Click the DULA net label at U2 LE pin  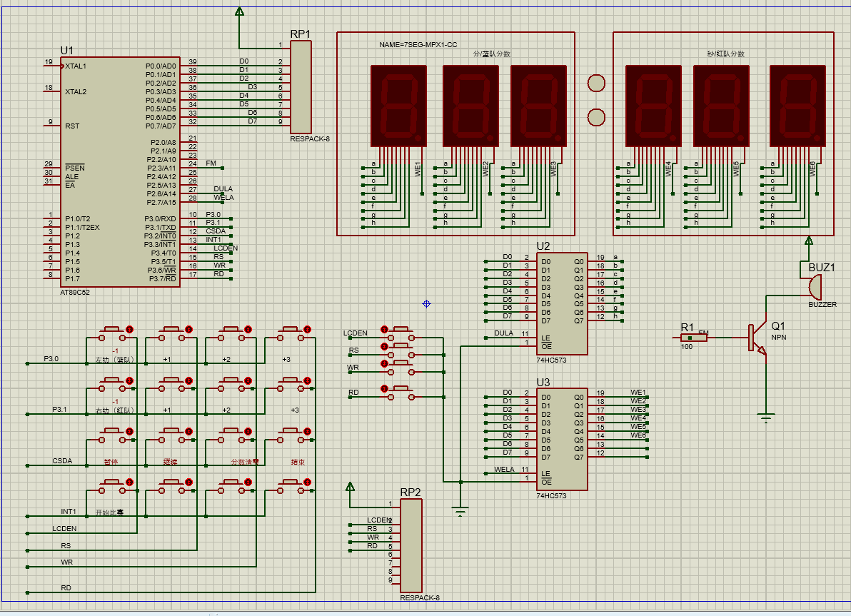503,333
